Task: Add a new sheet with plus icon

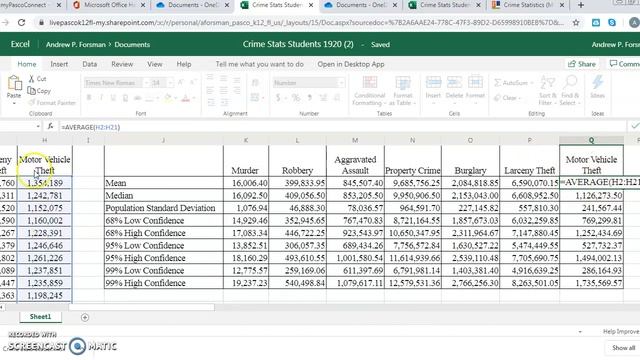Action: (85, 317)
